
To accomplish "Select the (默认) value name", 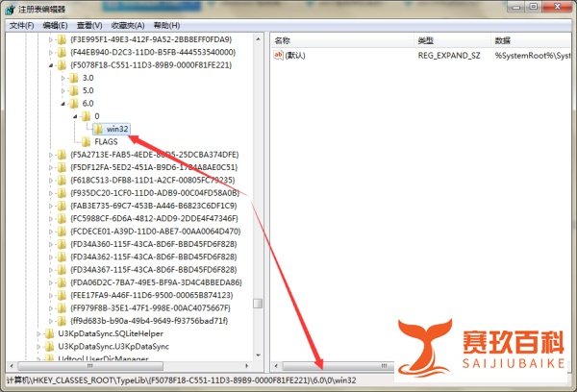I will pyautogui.click(x=295, y=56).
